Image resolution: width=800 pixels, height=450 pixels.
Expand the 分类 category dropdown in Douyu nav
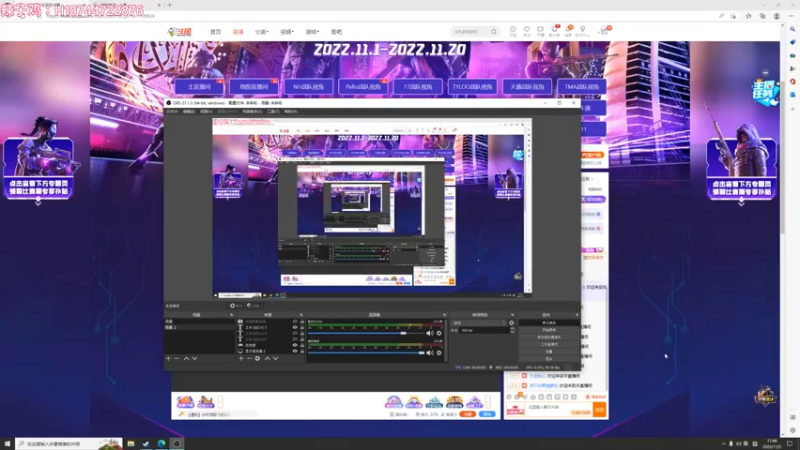[x=262, y=32]
